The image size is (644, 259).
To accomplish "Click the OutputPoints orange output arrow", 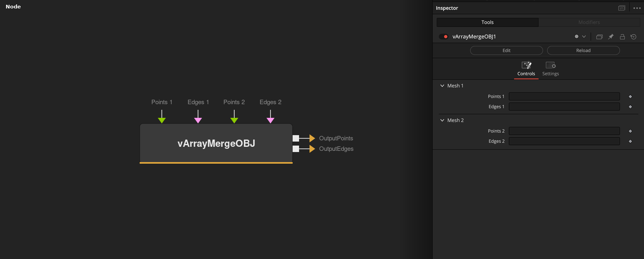I will coord(312,138).
